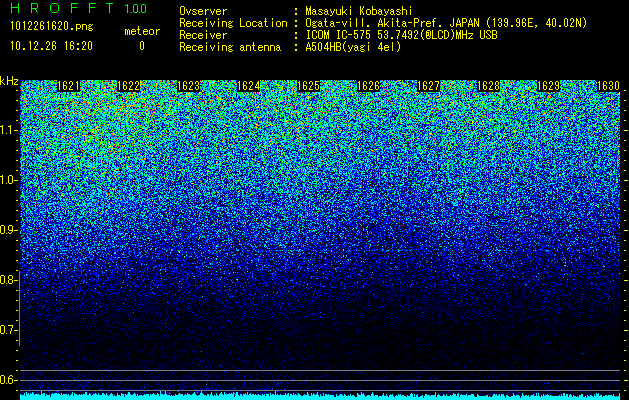Click the 0.9 frequency axis label
This screenshot has width=629, height=400.
pyautogui.click(x=8, y=230)
